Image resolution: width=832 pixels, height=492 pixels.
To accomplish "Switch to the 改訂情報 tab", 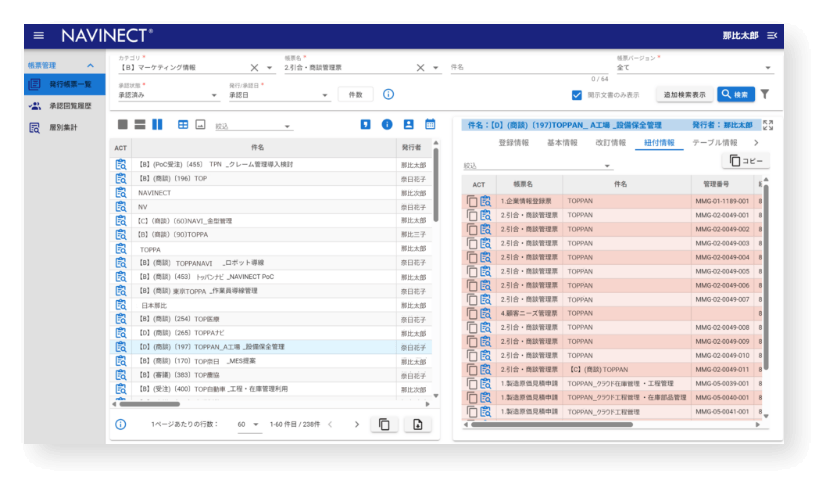I will pos(610,143).
